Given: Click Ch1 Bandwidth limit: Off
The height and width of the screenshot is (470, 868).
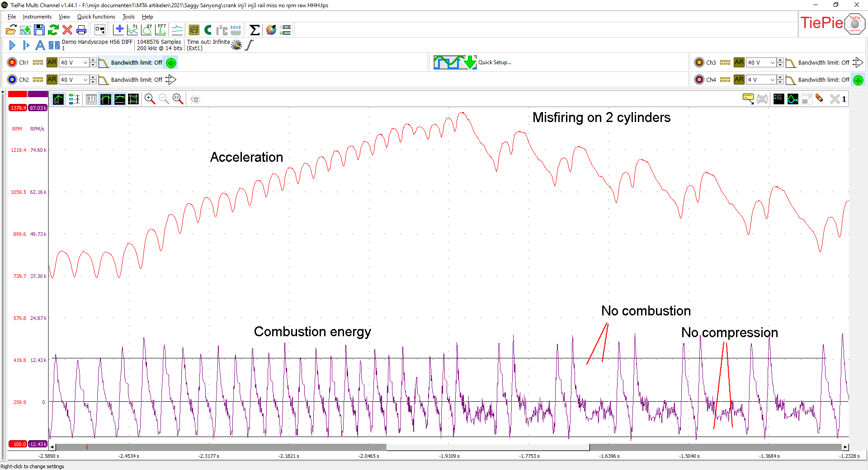Looking at the screenshot, I should 136,63.
